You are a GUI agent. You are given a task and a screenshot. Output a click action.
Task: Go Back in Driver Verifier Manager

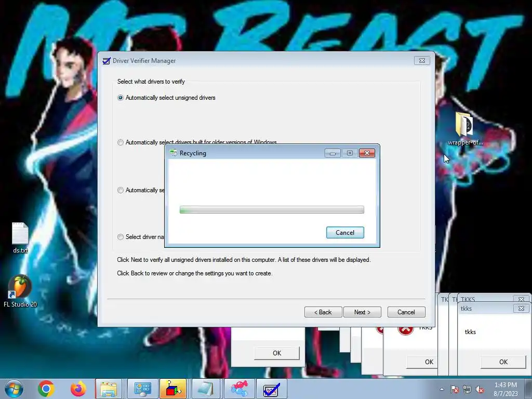pos(323,312)
